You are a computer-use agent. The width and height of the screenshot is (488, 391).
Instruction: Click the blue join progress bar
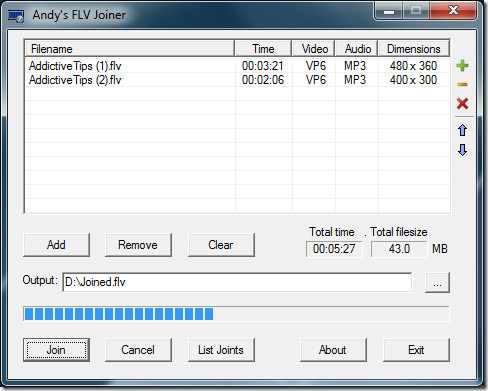(x=236, y=314)
